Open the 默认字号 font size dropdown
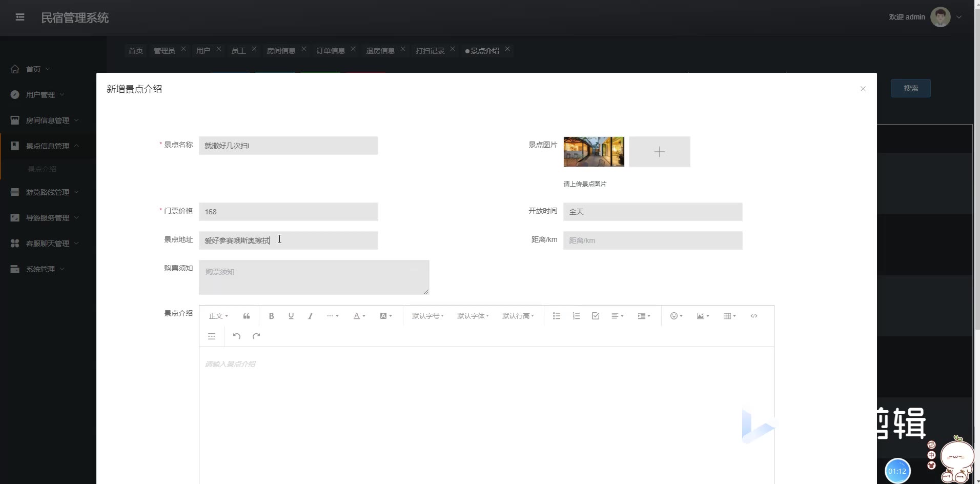Image resolution: width=980 pixels, height=484 pixels. pos(427,316)
